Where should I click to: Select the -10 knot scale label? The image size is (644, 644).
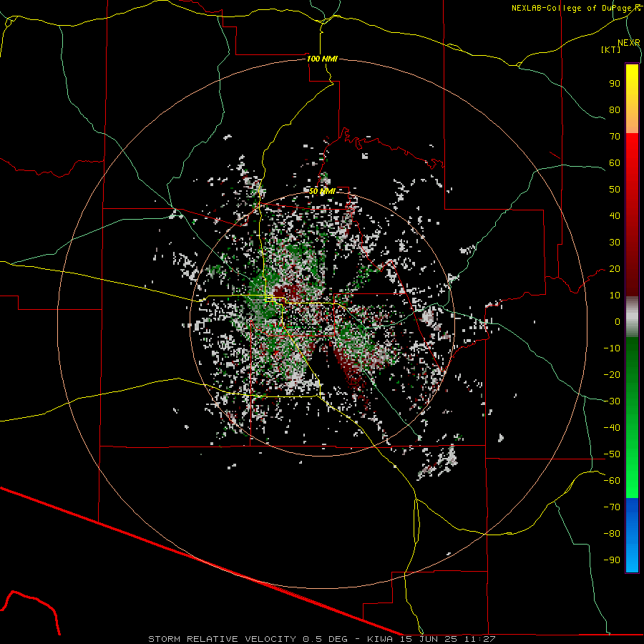[x=612, y=348]
